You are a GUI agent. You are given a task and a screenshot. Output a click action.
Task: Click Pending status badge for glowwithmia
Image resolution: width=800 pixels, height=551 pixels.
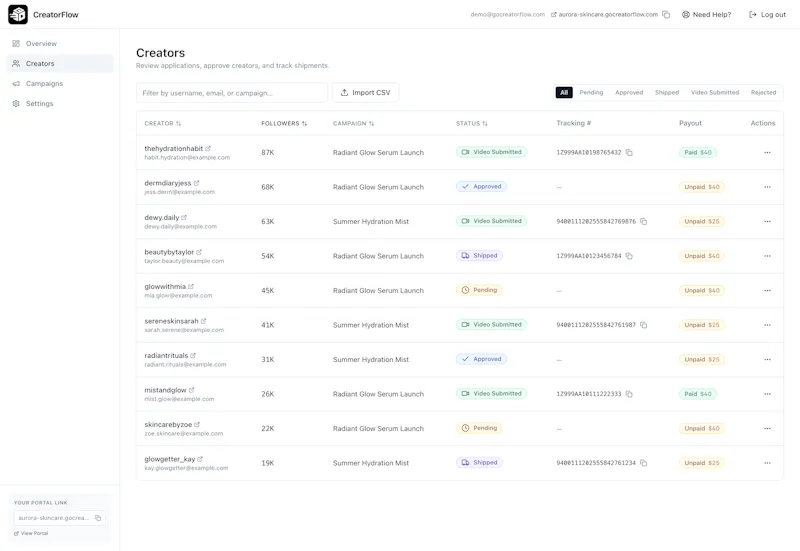(479, 290)
